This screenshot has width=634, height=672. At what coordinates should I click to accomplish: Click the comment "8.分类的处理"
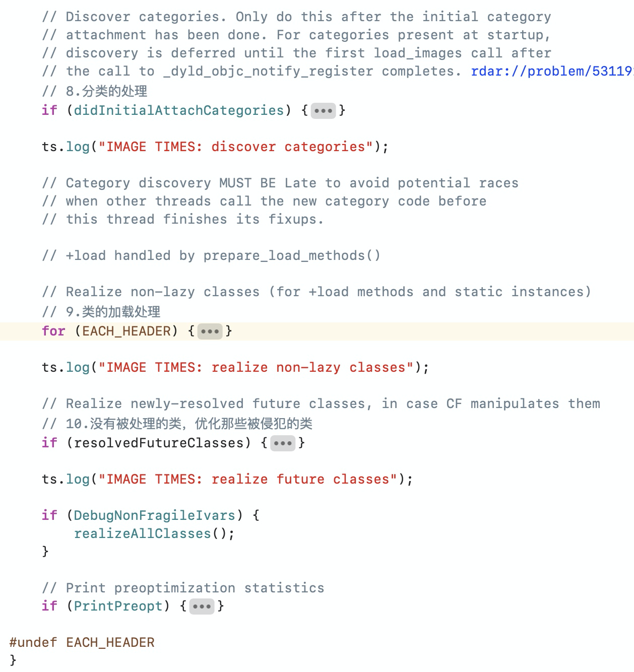[95, 91]
